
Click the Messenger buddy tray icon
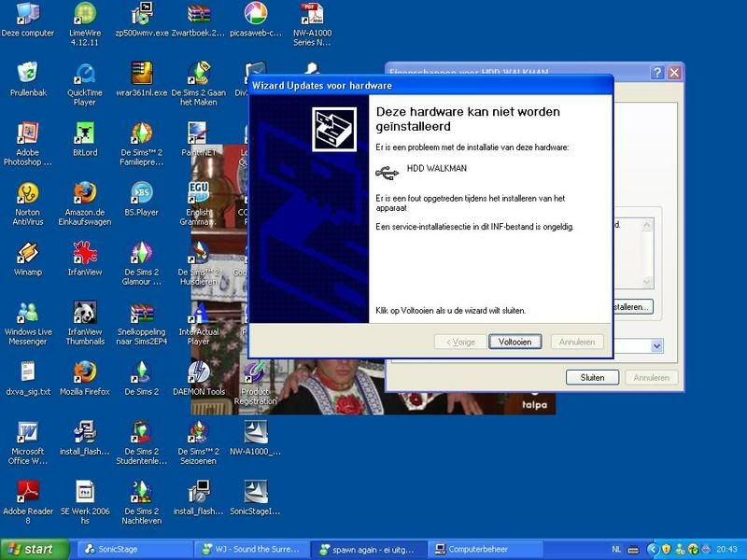tap(680, 550)
